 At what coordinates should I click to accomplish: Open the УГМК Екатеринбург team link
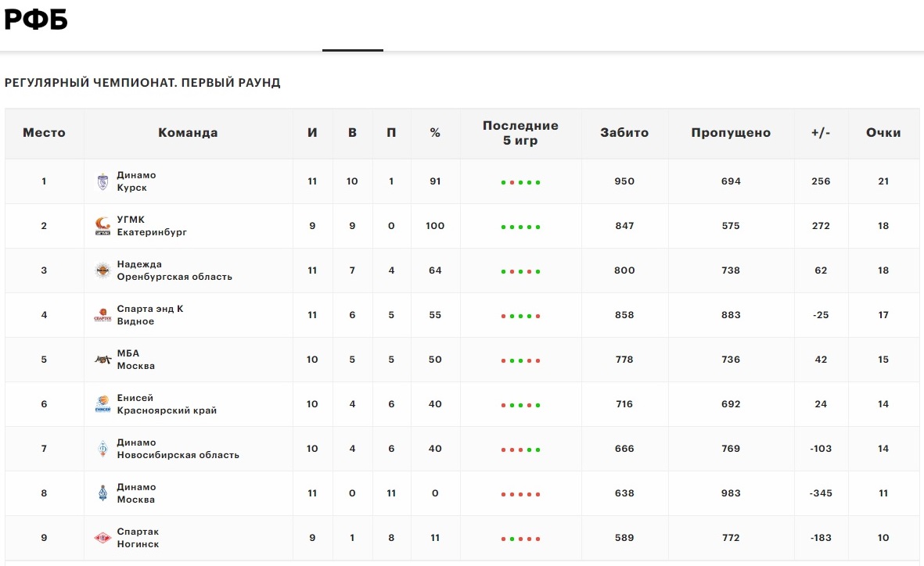(x=152, y=226)
